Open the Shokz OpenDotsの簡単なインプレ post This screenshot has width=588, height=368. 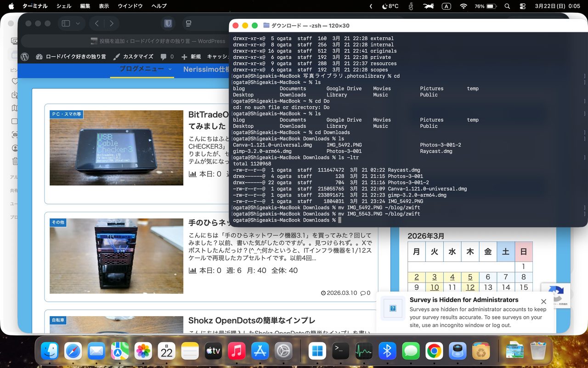(x=251, y=321)
